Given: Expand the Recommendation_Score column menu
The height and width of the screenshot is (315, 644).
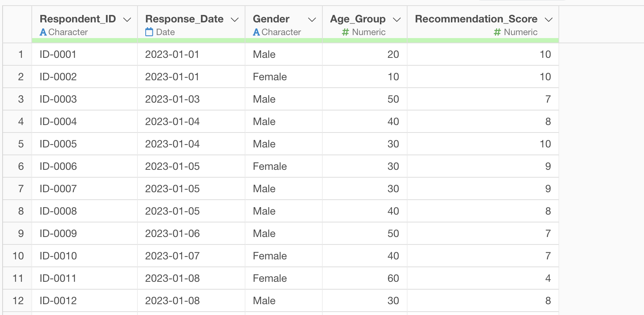Looking at the screenshot, I should [x=548, y=19].
